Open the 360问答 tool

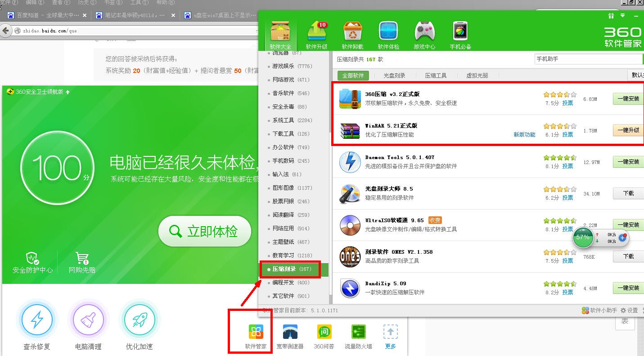pyautogui.click(x=324, y=337)
